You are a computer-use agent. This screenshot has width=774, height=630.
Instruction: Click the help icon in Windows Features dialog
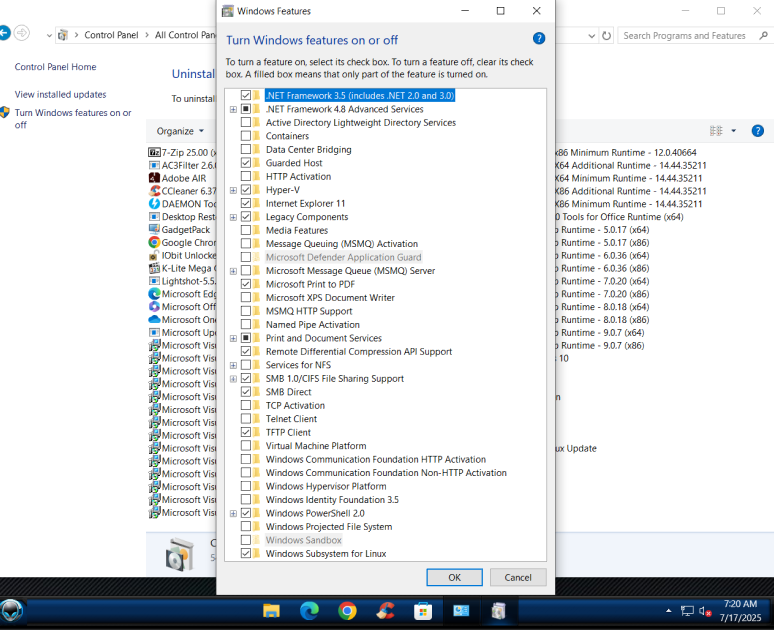point(539,39)
